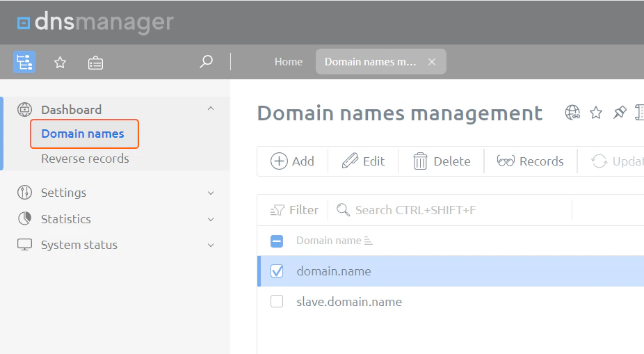Switch to the Home tab
The image size is (644, 354).
point(289,62)
